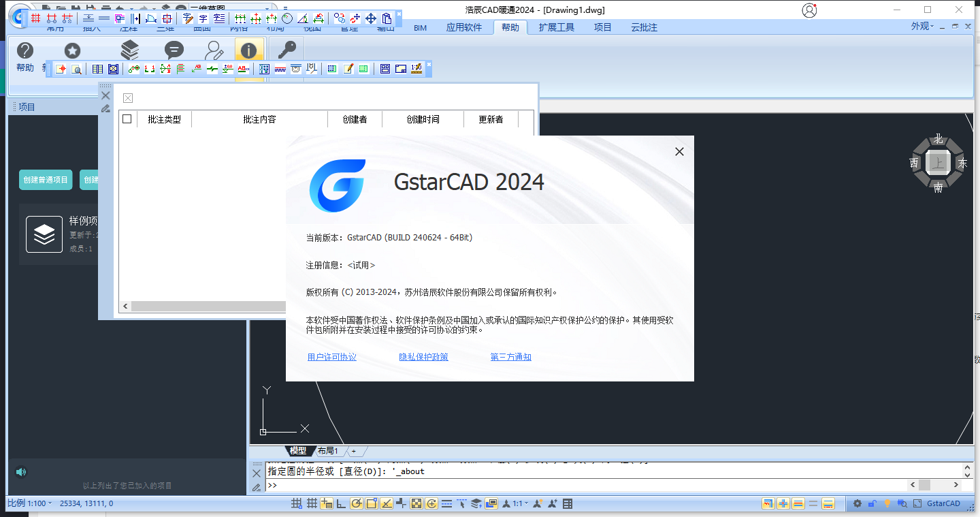Viewport: 980px width, 517px height.
Task: Close the upper floating toolbar
Action: [399, 13]
